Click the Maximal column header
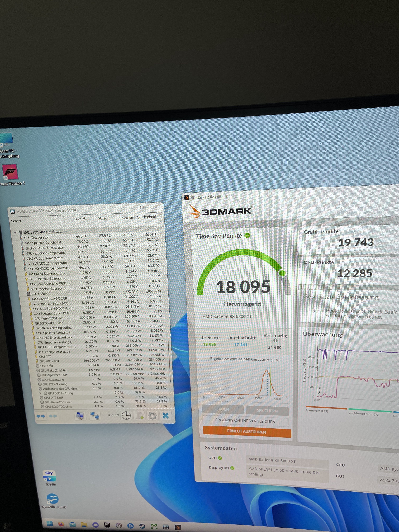 [127, 217]
